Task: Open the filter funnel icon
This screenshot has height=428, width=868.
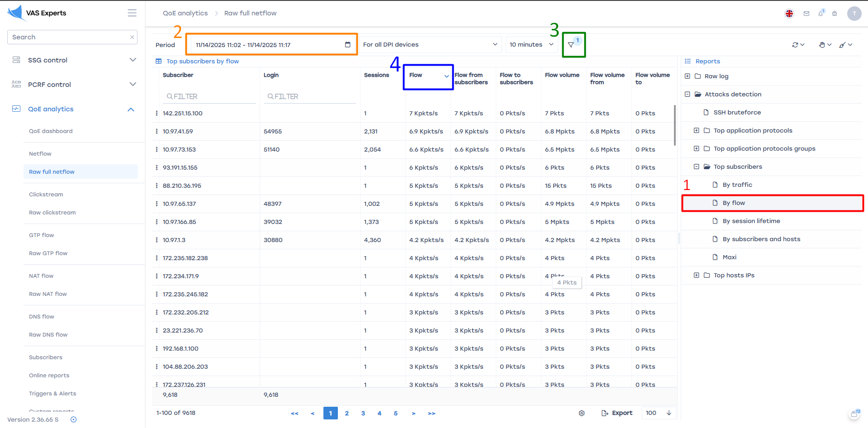Action: [571, 45]
